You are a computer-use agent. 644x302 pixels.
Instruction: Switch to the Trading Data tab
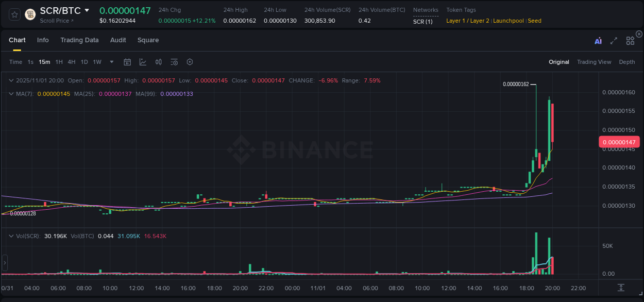[79, 40]
